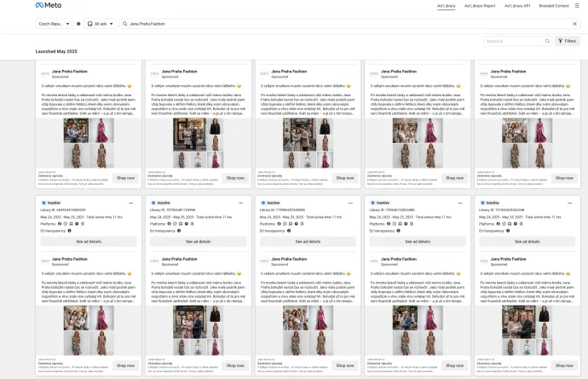
Task: See ad details for ad ID starting 7199
Action: 308,241
